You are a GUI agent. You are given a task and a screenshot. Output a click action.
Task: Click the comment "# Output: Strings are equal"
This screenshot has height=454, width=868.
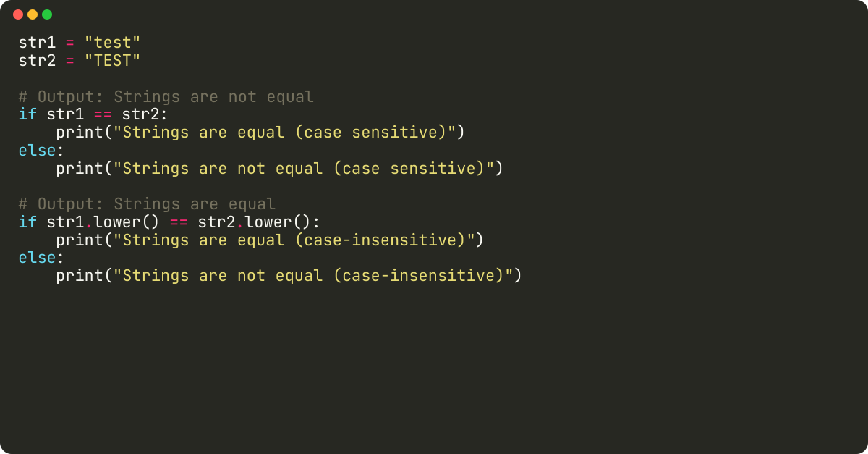148,204
